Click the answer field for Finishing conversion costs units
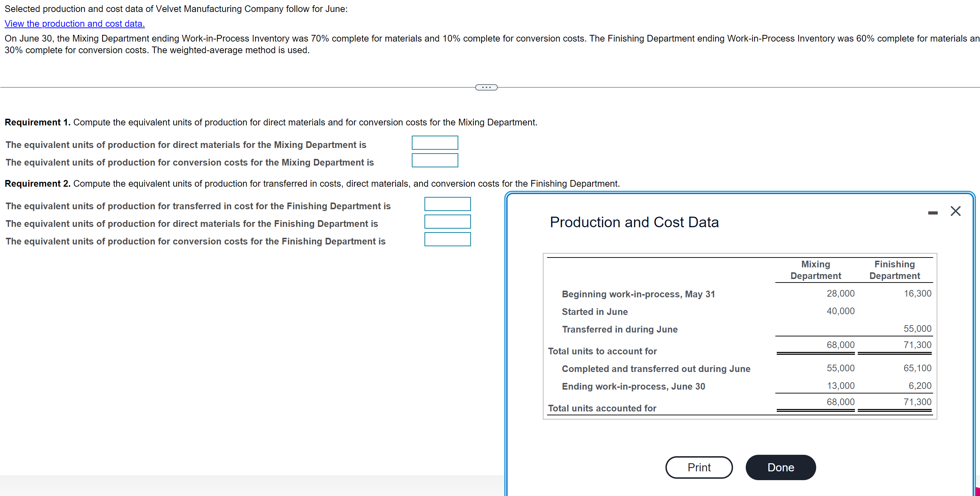Screen dimensions: 980x496 pyautogui.click(x=447, y=239)
